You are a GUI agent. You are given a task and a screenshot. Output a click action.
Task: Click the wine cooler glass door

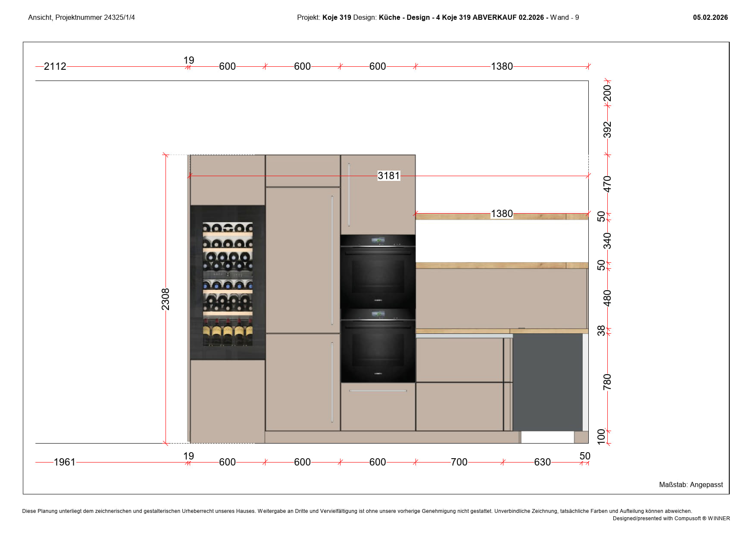[x=228, y=283]
